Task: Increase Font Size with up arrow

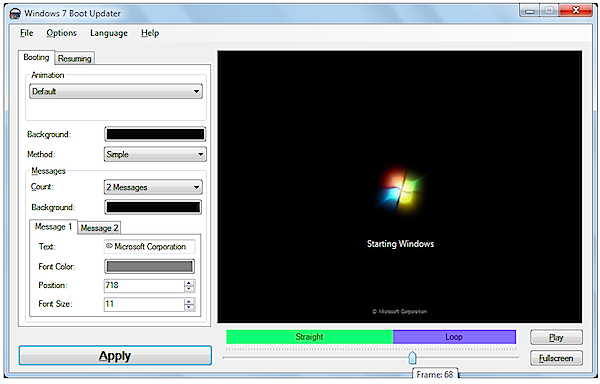Action: [189, 301]
